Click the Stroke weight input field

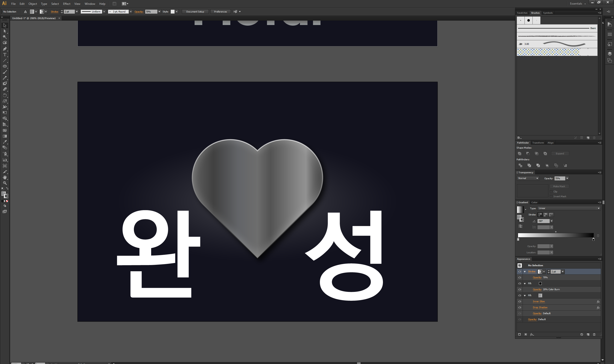click(69, 12)
